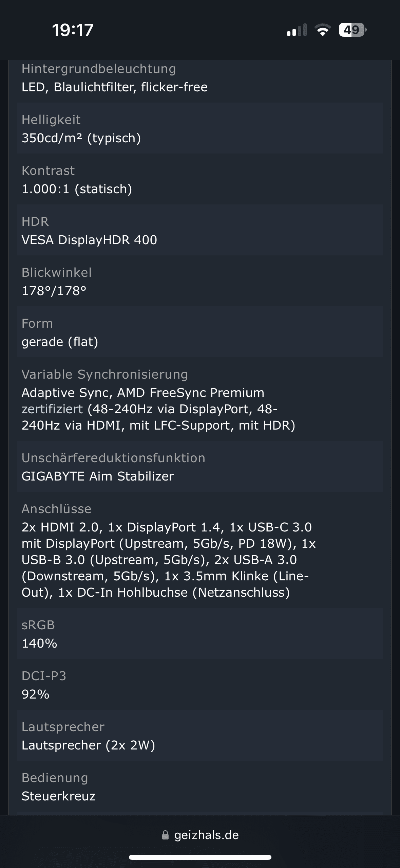The width and height of the screenshot is (400, 868).
Task: Select the Anschlüsse heading
Action: coord(56,509)
